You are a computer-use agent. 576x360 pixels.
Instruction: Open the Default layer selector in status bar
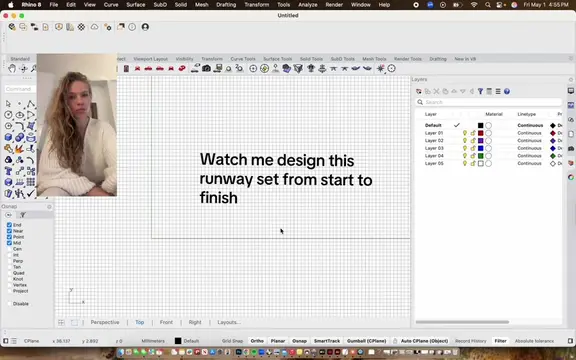tap(187, 341)
